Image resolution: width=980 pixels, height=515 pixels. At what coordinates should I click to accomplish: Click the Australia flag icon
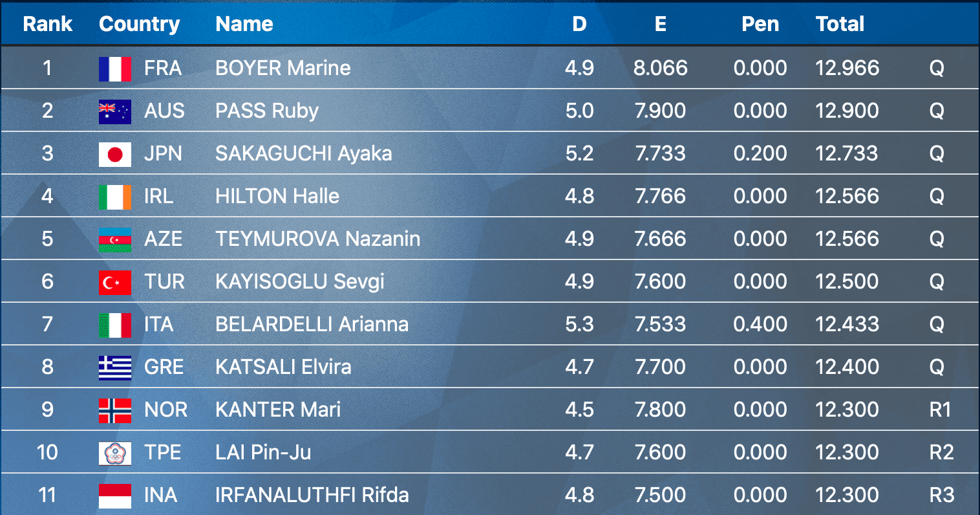pos(115,111)
